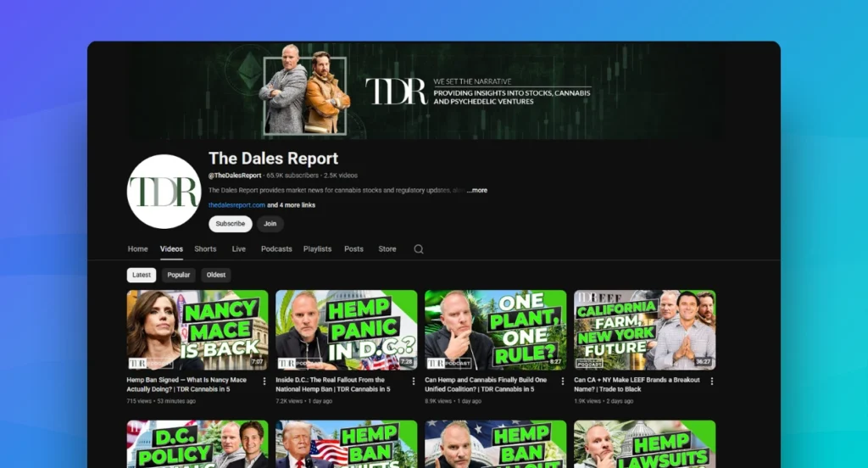This screenshot has height=468, width=868.
Task: Click the search icon in channel tabs
Action: pos(419,249)
